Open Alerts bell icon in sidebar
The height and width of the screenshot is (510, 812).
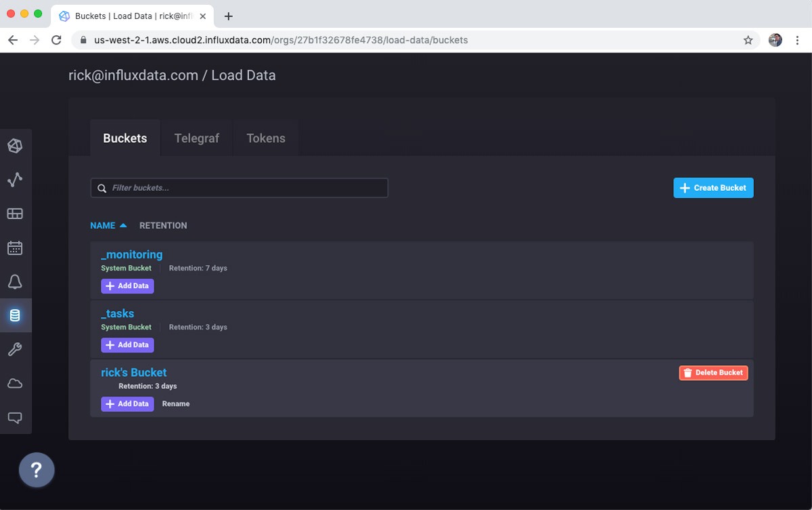(x=15, y=281)
